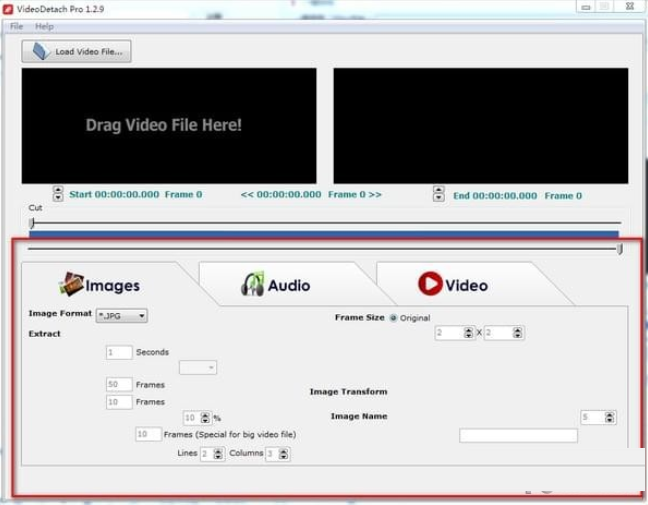648x505 pixels.
Task: Open the Help menu
Action: pyautogui.click(x=44, y=26)
